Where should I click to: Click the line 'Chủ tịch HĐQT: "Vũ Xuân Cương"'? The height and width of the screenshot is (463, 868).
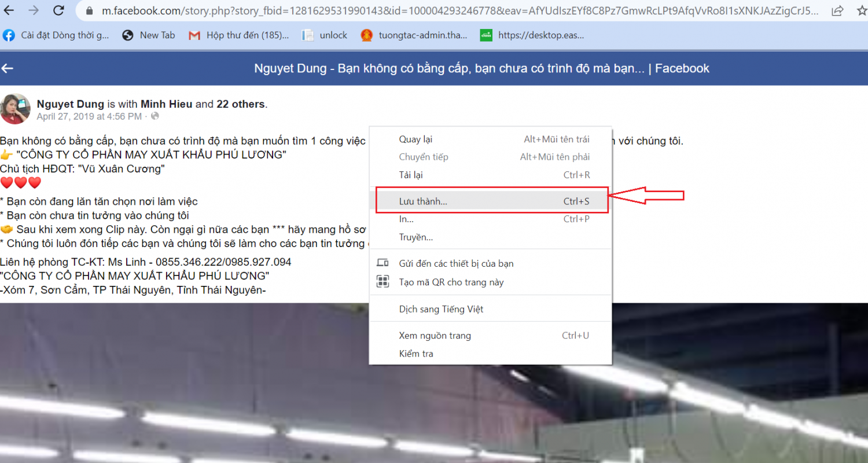pyautogui.click(x=83, y=169)
